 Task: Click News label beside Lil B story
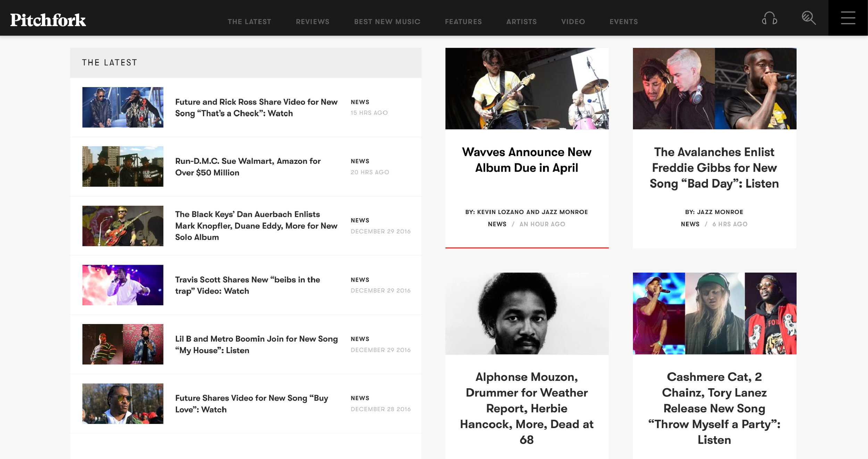tap(360, 339)
